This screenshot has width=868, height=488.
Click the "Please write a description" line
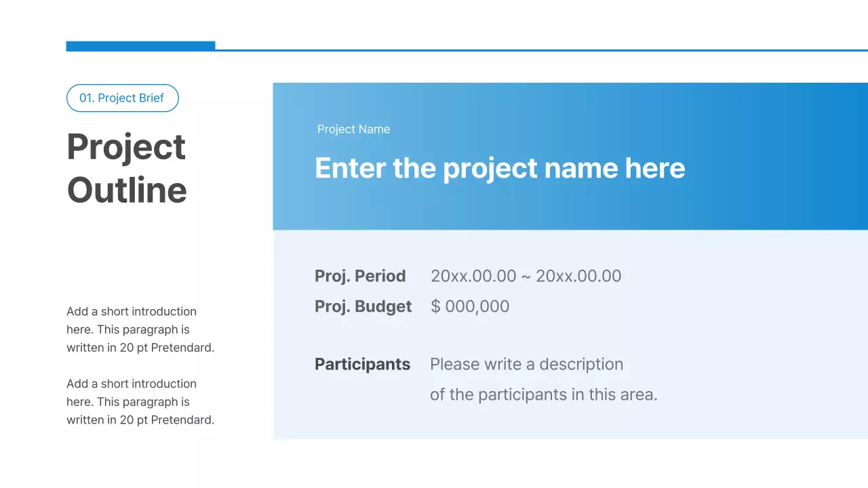pyautogui.click(x=526, y=364)
